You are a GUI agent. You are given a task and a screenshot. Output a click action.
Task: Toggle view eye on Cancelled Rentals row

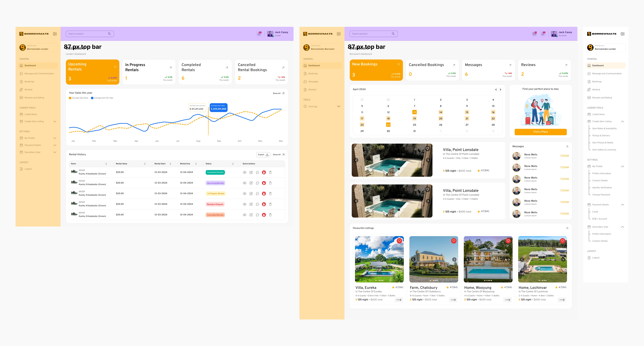click(x=245, y=215)
